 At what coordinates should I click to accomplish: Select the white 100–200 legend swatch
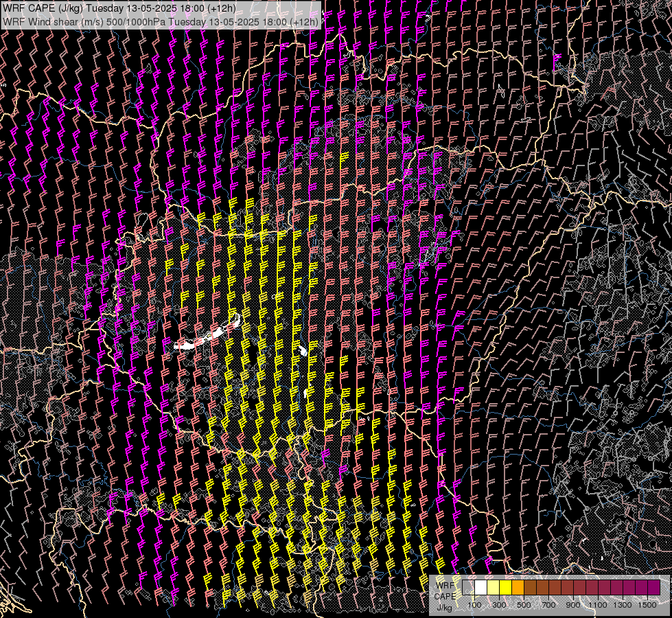[x=481, y=588]
